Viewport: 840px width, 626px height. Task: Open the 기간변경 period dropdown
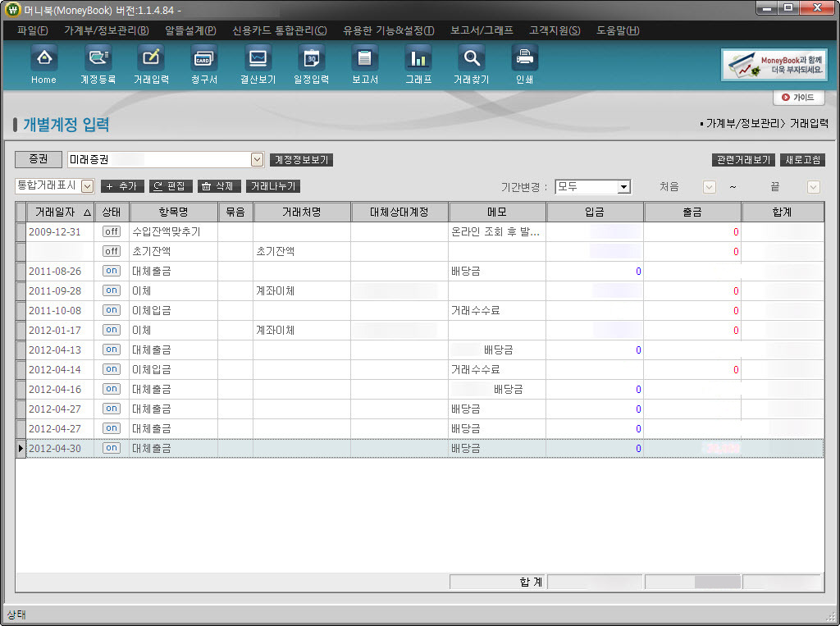[x=623, y=187]
